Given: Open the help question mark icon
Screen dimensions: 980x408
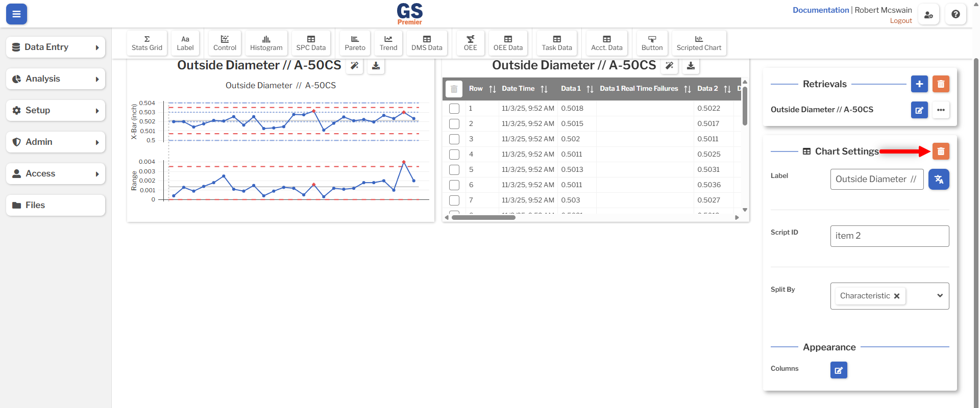Looking at the screenshot, I should (x=955, y=14).
